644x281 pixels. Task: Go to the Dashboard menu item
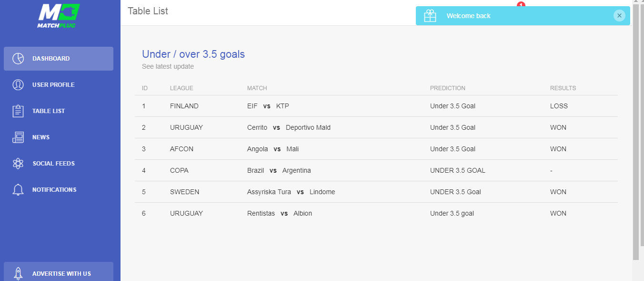[x=59, y=59]
